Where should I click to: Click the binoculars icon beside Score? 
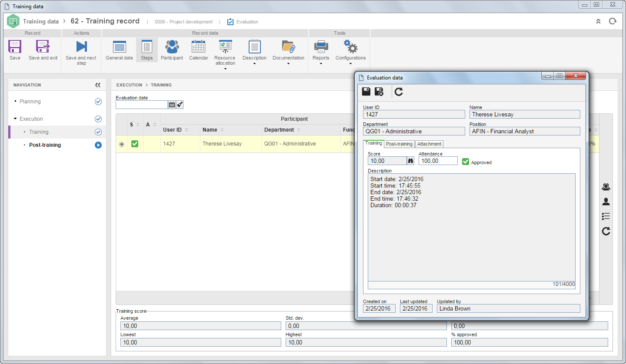[x=410, y=161]
